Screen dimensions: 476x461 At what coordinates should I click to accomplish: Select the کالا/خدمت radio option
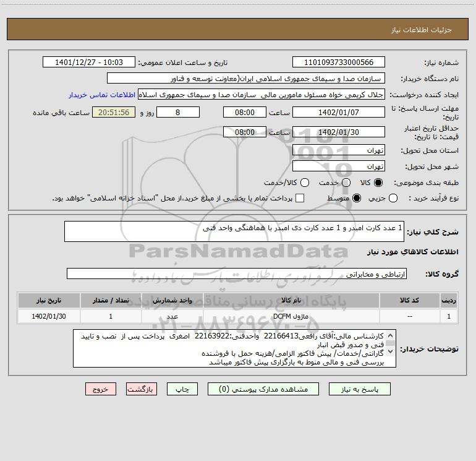305,183
